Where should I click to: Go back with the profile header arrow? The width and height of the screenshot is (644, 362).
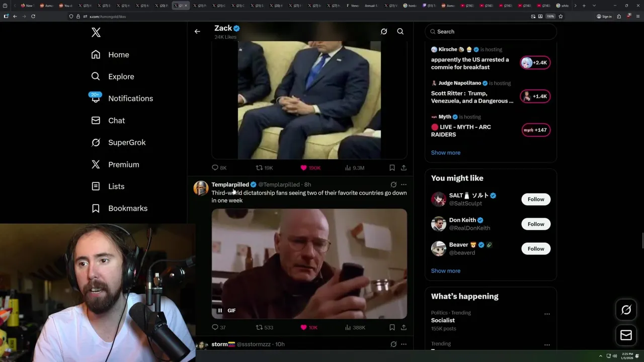click(x=197, y=32)
